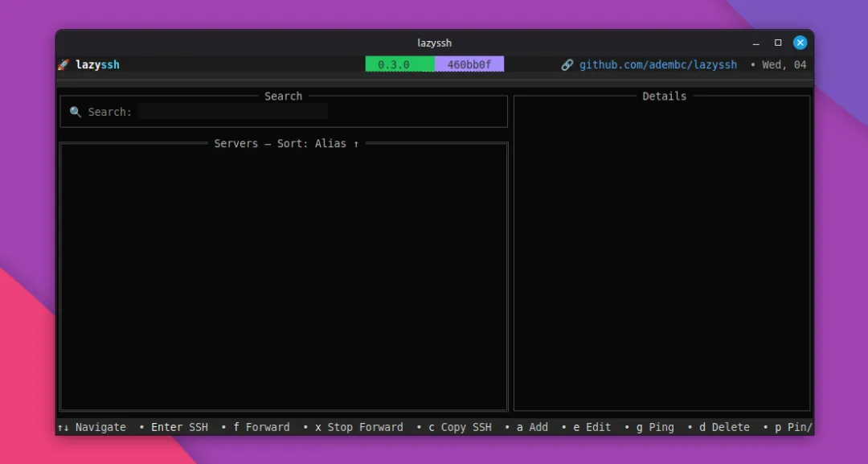
Task: Minimize the lazyssh window
Action: click(x=756, y=43)
